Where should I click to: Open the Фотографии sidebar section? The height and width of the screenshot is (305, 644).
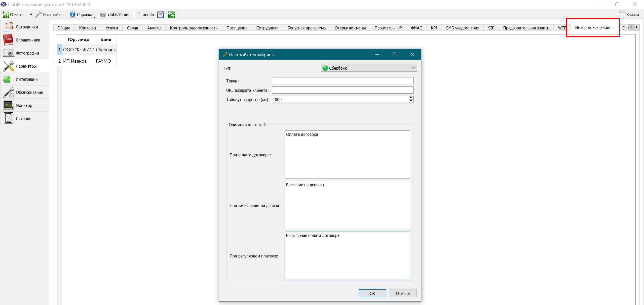[x=25, y=53]
